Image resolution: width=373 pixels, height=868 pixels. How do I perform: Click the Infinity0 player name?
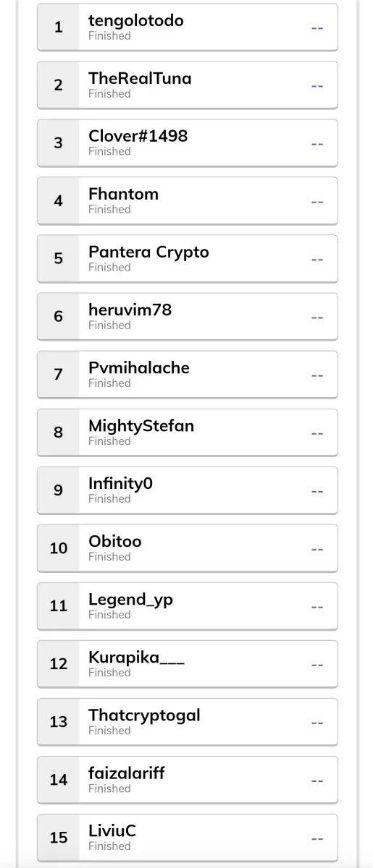pyautogui.click(x=120, y=484)
